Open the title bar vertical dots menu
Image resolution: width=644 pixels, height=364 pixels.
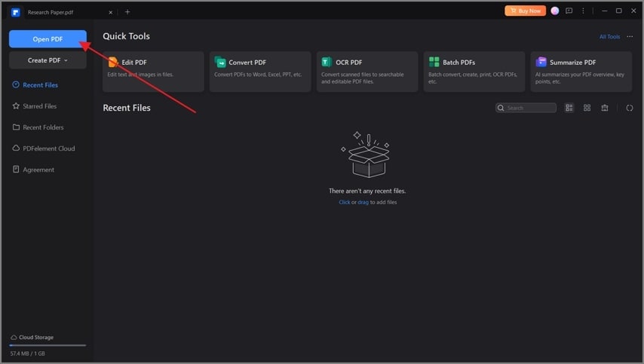[x=583, y=11]
